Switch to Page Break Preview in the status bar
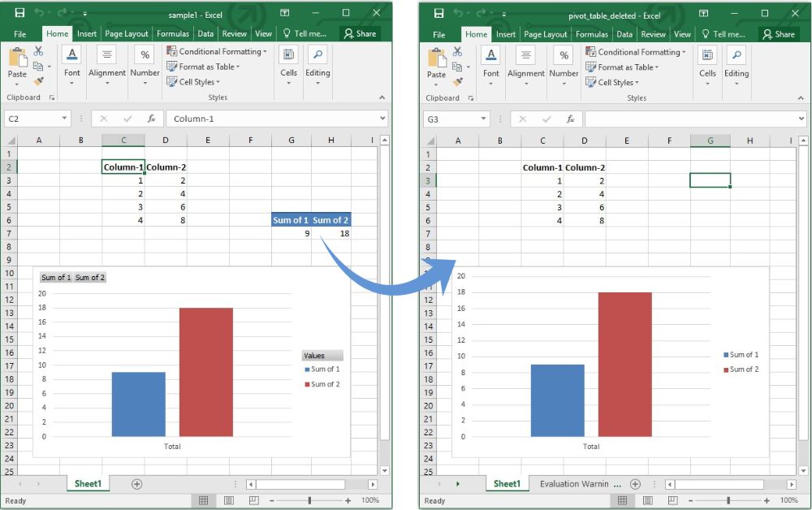Viewport: 812px width, 510px height. [253, 499]
